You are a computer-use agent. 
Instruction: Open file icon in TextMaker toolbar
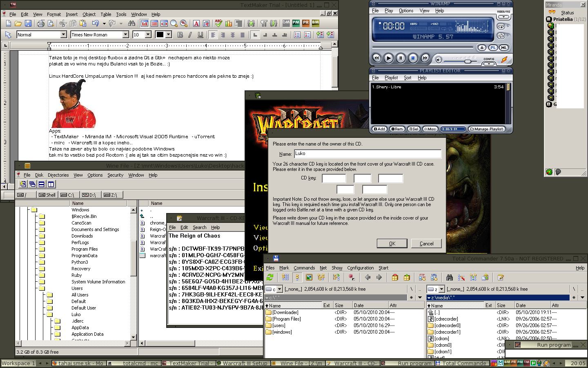[x=18, y=24]
